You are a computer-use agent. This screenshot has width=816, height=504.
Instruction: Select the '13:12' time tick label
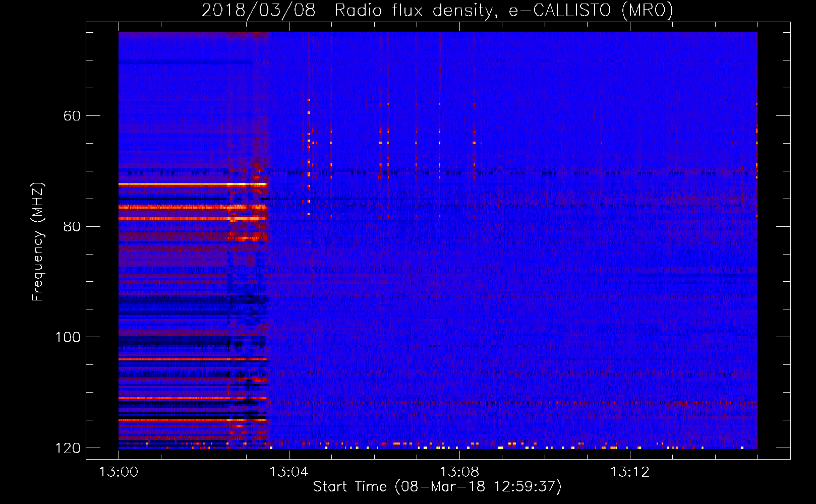point(629,472)
